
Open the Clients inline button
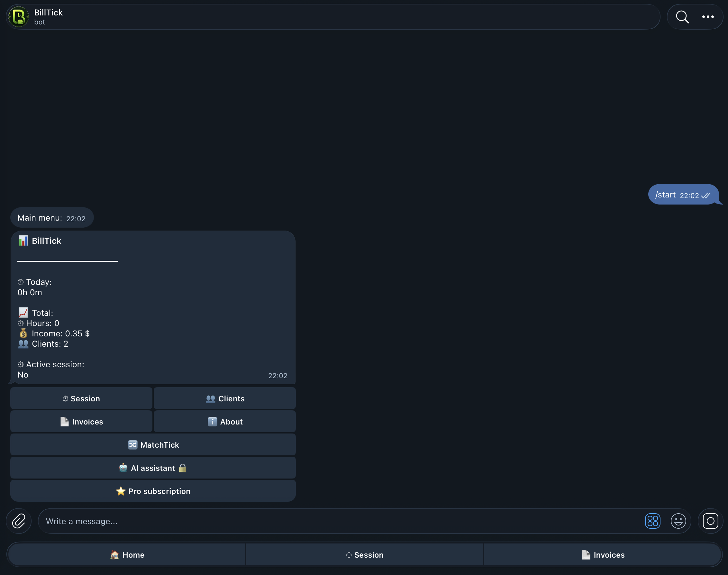pos(224,398)
